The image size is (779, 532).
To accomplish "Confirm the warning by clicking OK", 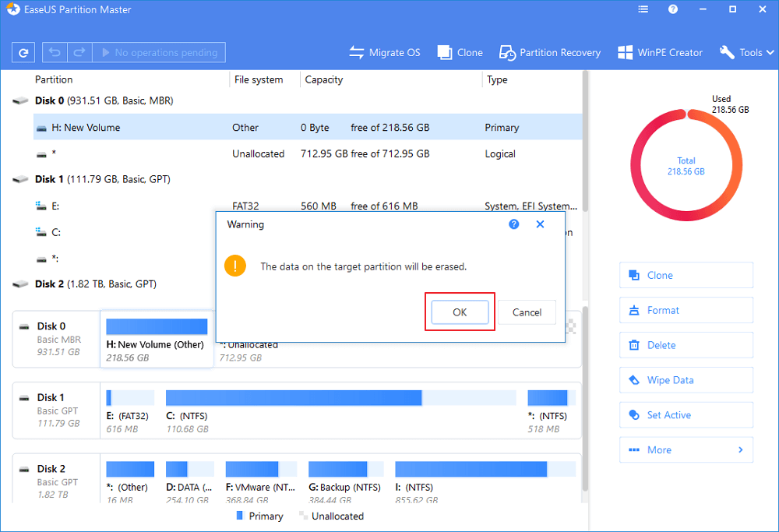I will click(460, 312).
